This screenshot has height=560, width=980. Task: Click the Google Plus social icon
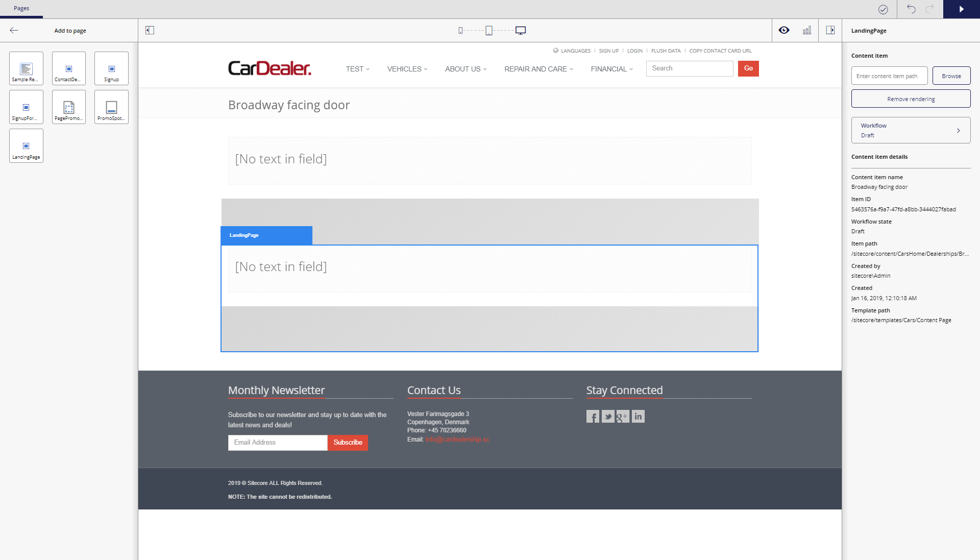click(x=623, y=417)
